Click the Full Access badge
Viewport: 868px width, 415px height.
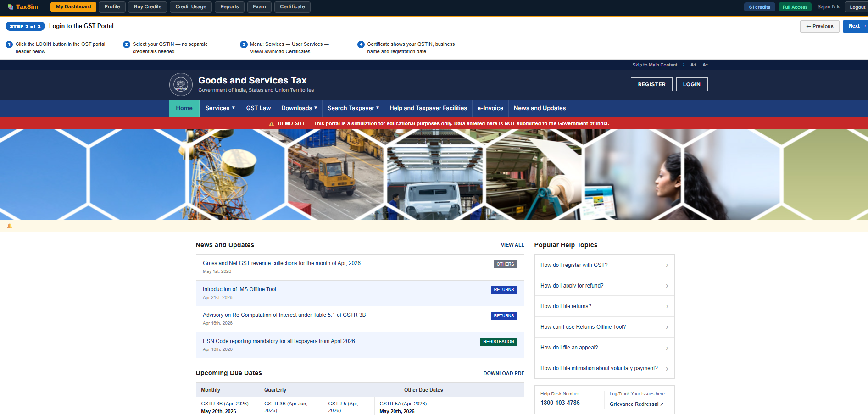pos(795,7)
